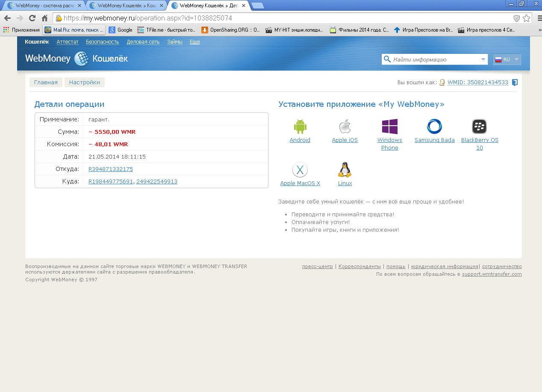Open the Google bookmark

point(121,30)
